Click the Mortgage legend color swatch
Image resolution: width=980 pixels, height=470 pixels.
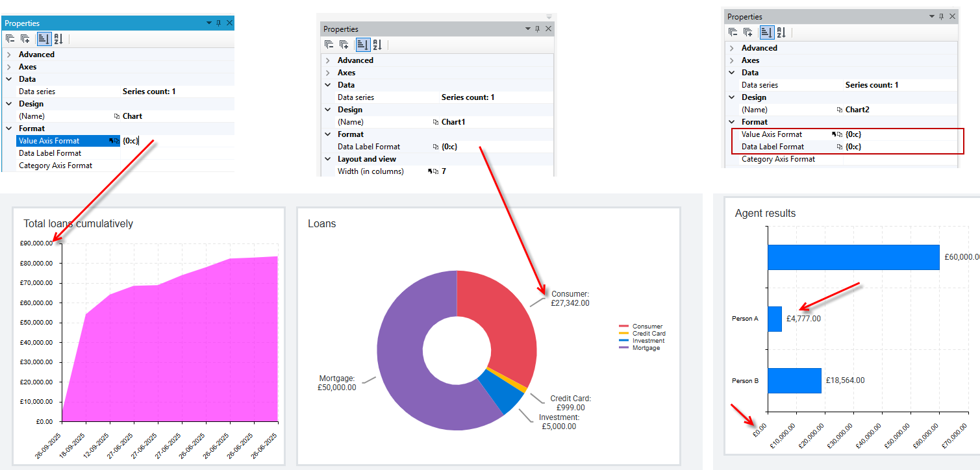[x=623, y=348]
